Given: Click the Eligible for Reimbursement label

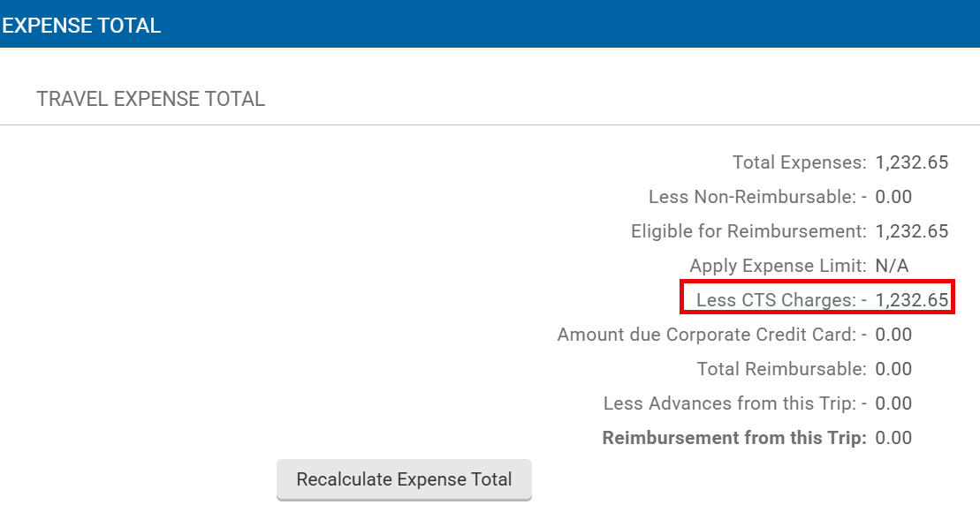Looking at the screenshot, I should pyautogui.click(x=748, y=231).
